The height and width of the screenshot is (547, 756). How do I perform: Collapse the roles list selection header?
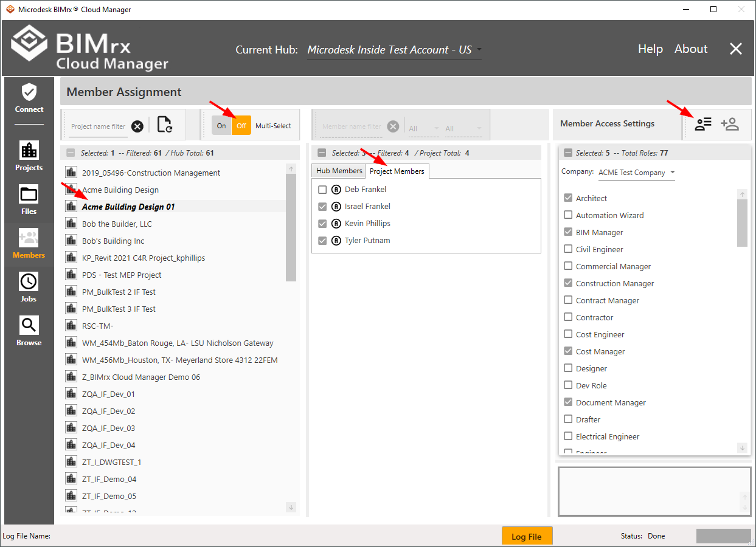tap(568, 153)
